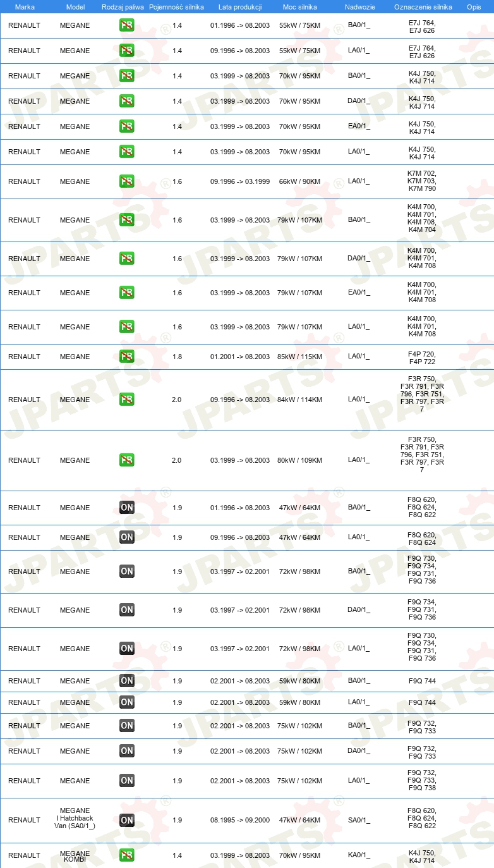
Task: Click PB fuel icon in 1.6 79kW LA0/1_ row
Action: (127, 327)
